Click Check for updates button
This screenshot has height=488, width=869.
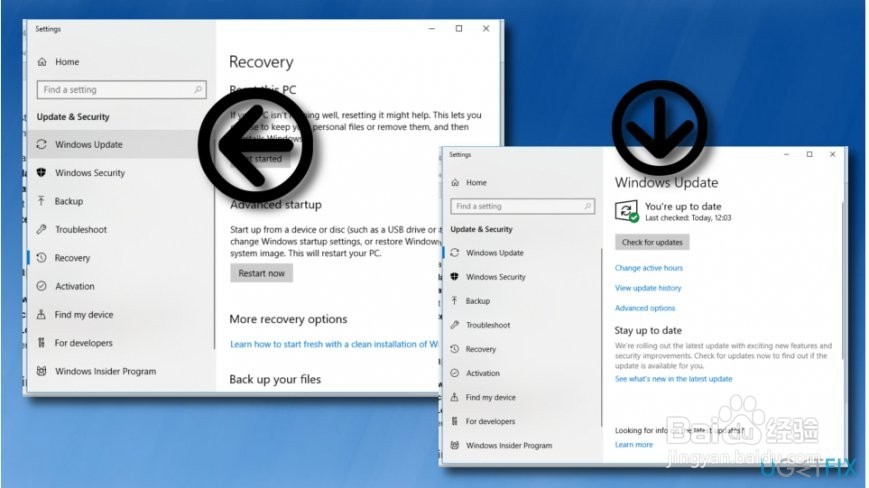[x=652, y=242]
